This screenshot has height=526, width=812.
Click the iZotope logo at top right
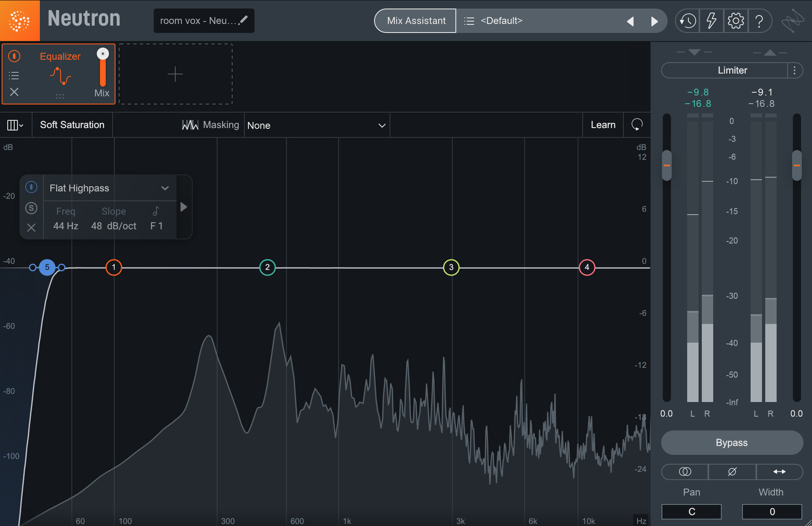coord(792,21)
